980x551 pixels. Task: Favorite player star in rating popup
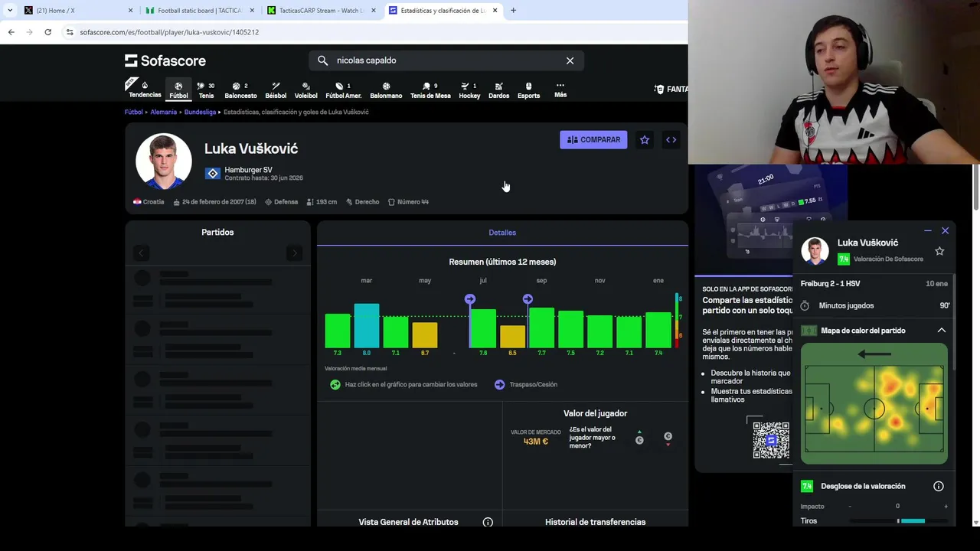939,251
